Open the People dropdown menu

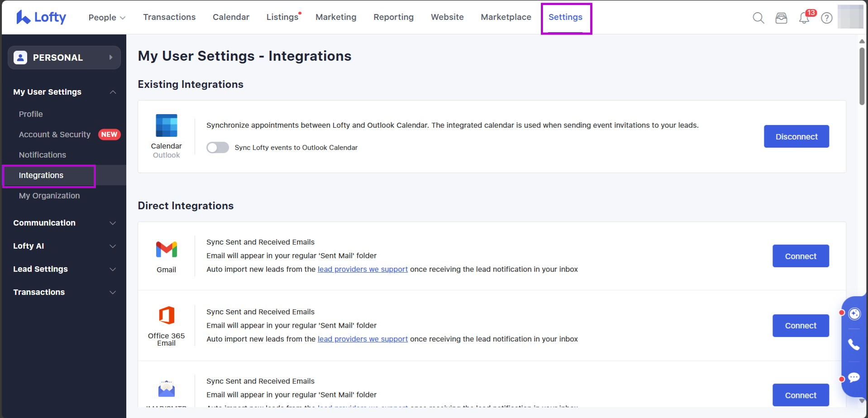coord(107,17)
